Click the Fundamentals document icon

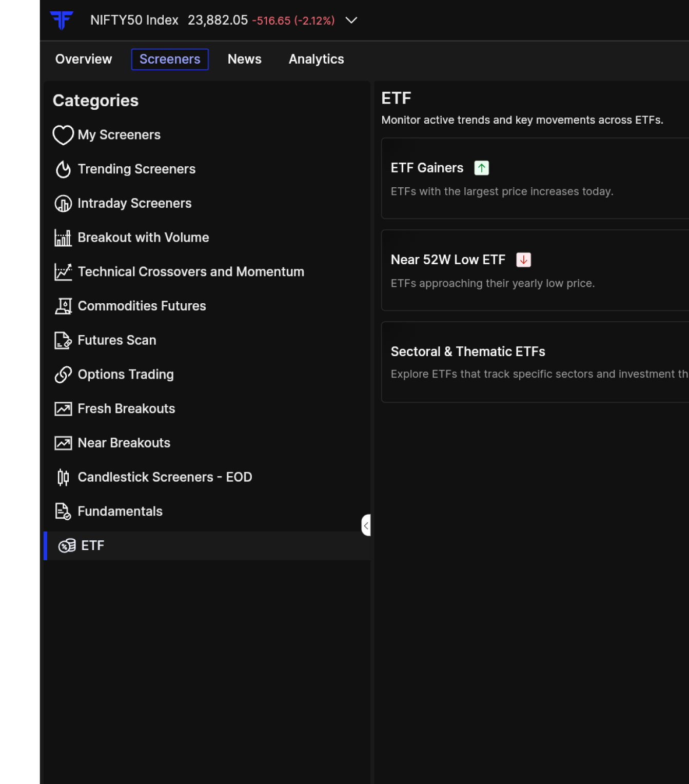pos(63,512)
